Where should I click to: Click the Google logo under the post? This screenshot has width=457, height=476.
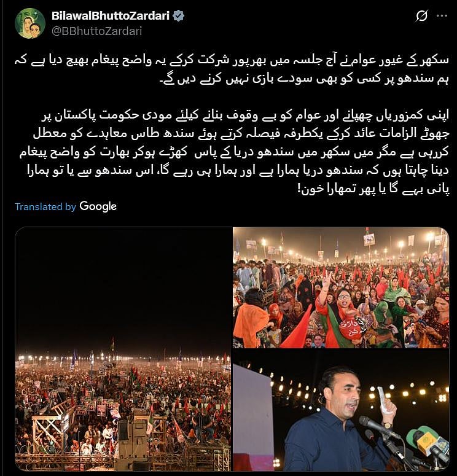(x=98, y=206)
